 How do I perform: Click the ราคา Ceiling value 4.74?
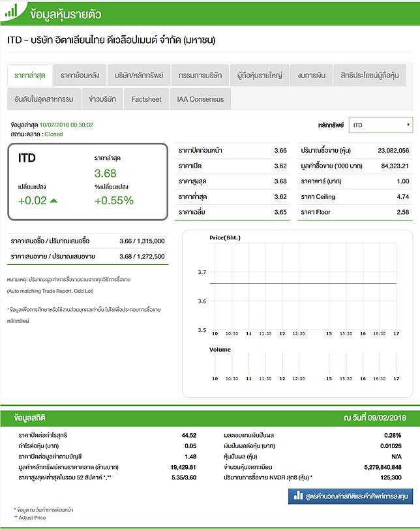403,197
